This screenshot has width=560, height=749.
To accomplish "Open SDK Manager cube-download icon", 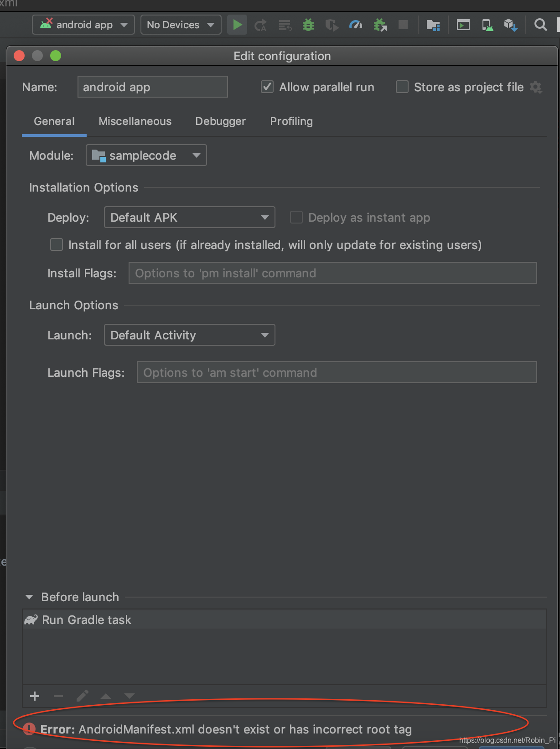I will [x=511, y=25].
